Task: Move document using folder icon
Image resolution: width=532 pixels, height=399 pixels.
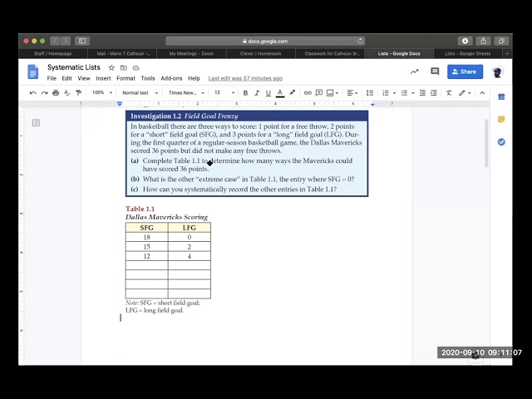Action: coord(124,68)
